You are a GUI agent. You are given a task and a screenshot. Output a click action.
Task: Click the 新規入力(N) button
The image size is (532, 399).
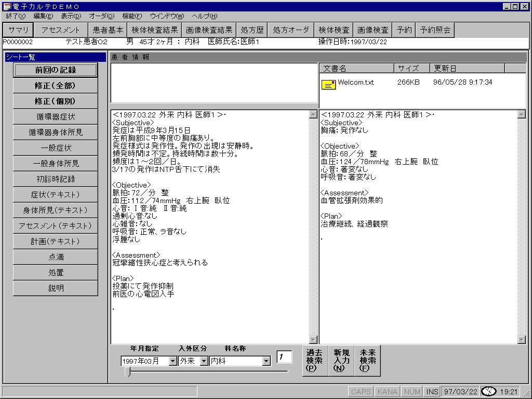click(341, 360)
